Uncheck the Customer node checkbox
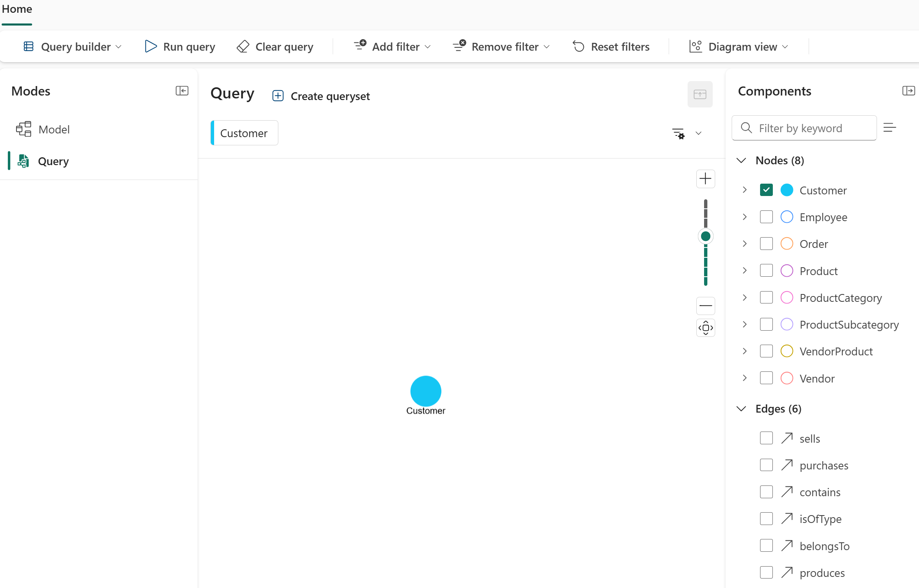This screenshot has width=919, height=588. pos(766,190)
